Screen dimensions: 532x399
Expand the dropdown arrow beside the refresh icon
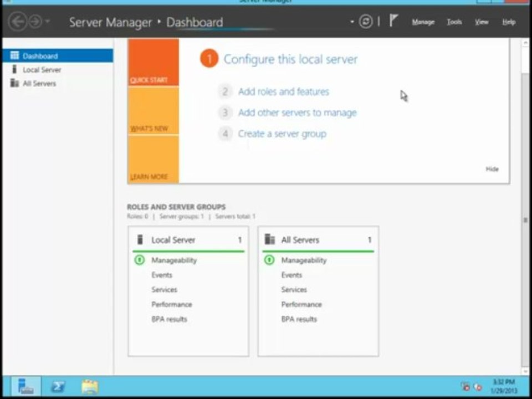pos(352,22)
